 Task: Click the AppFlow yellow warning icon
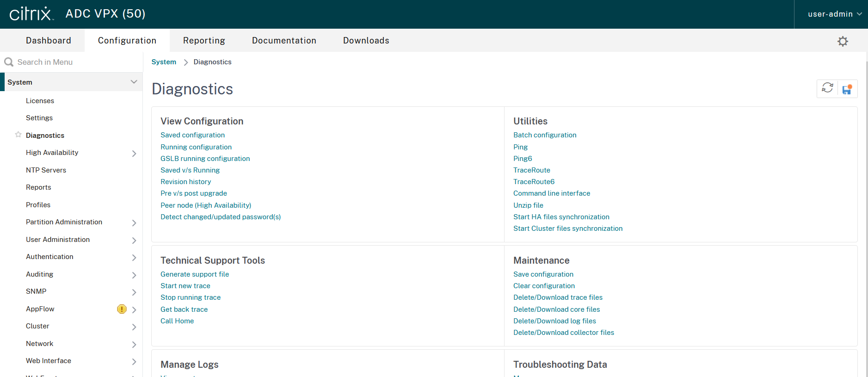122,309
